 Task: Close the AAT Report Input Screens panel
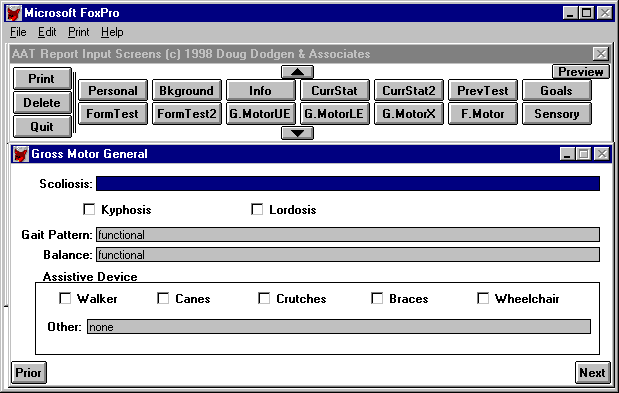[601, 54]
